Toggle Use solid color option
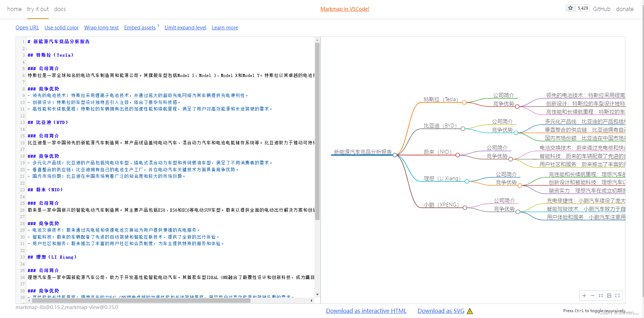Image resolution: width=644 pixels, height=318 pixels. [x=61, y=28]
